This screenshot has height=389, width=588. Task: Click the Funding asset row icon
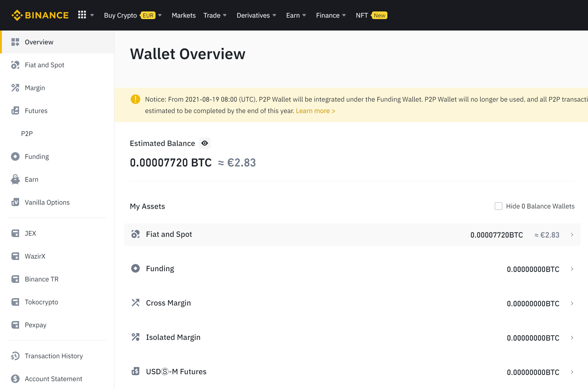coord(135,268)
